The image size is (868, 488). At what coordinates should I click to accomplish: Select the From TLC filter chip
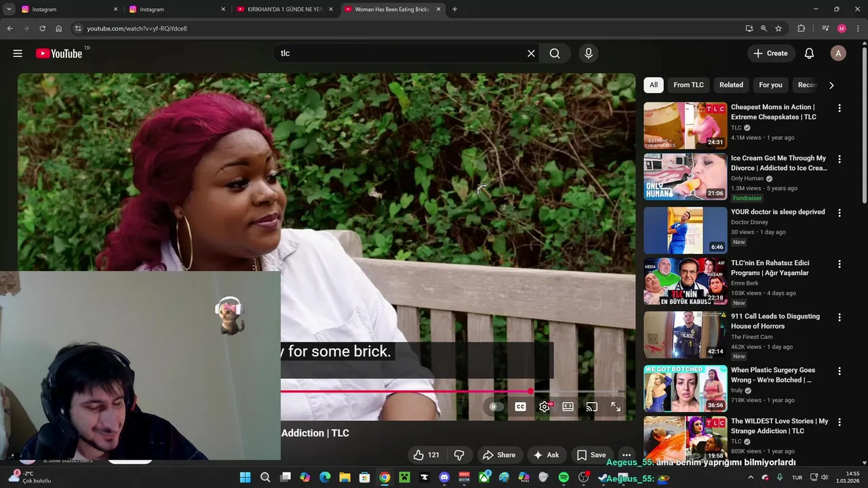pyautogui.click(x=688, y=85)
